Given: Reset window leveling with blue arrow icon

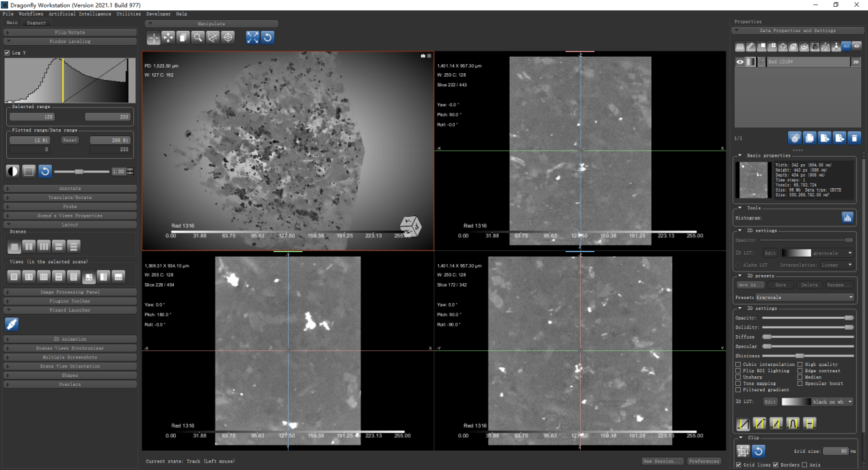Looking at the screenshot, I should (x=44, y=170).
